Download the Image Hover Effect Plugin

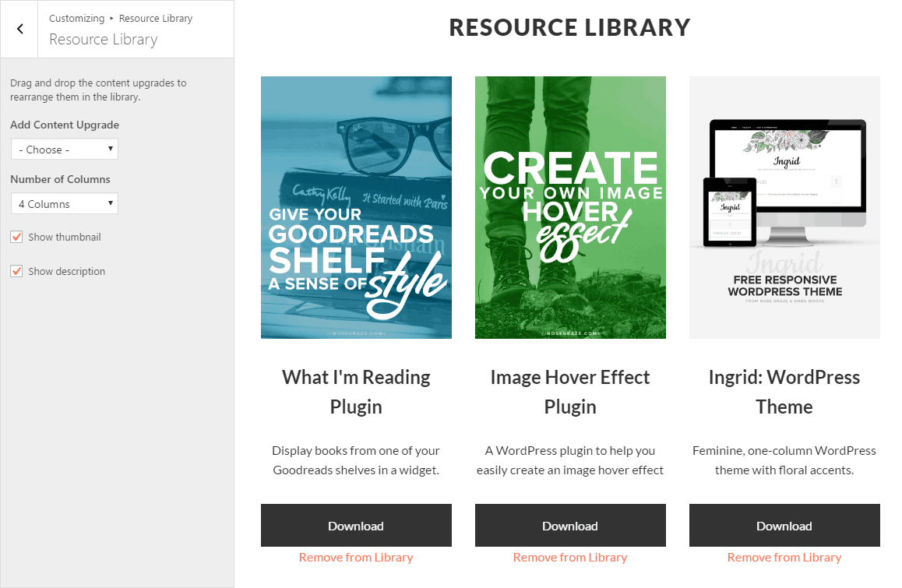coord(570,525)
